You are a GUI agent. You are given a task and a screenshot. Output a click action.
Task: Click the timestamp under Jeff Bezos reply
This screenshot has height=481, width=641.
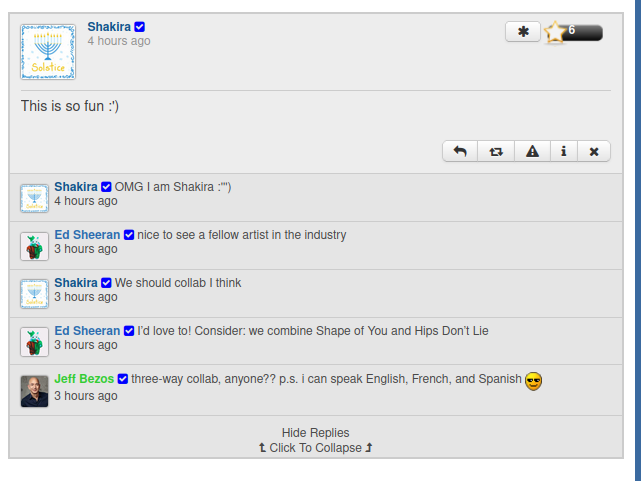point(86,396)
